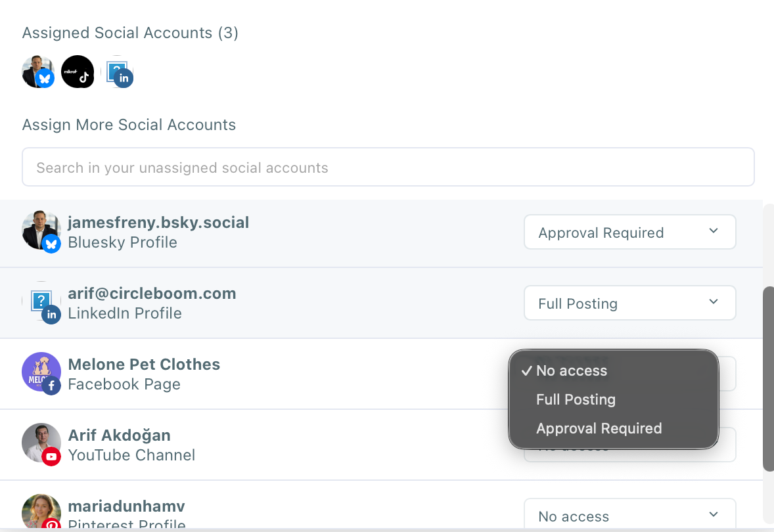The height and width of the screenshot is (532, 774).
Task: Click the jamesfreny.bsky.social account name
Action: 158,223
